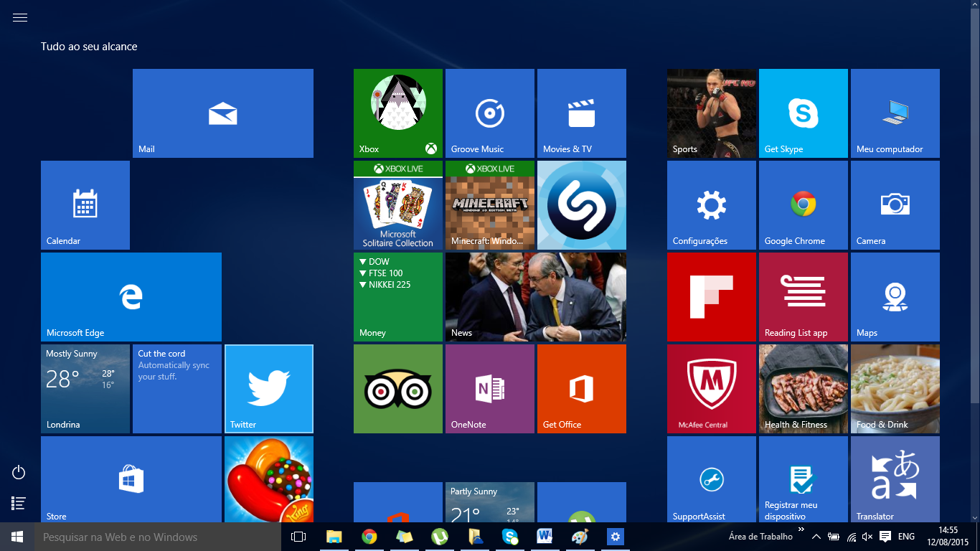The width and height of the screenshot is (980, 551).
Task: Show hidden tray icons arrow
Action: (816, 537)
